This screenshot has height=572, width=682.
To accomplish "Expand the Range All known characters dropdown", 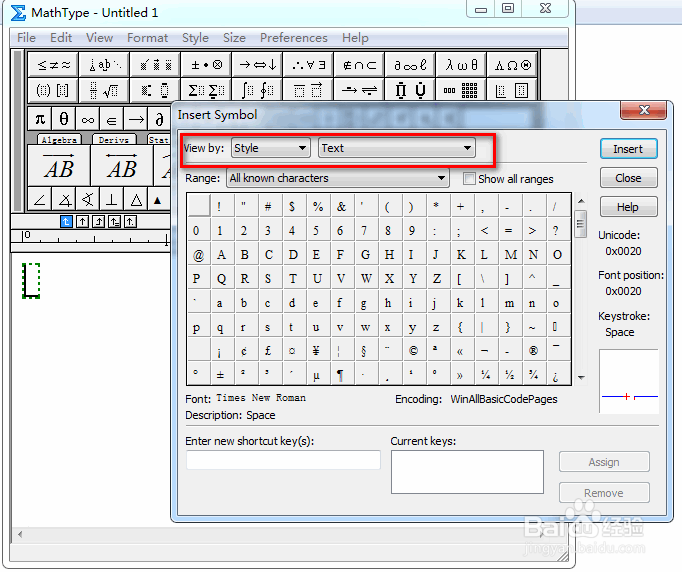I will click(338, 178).
